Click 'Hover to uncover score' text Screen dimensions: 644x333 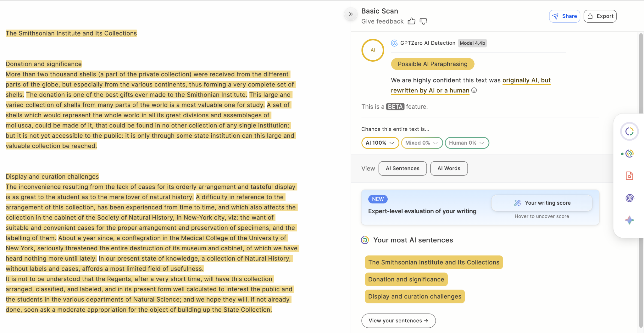tap(542, 216)
